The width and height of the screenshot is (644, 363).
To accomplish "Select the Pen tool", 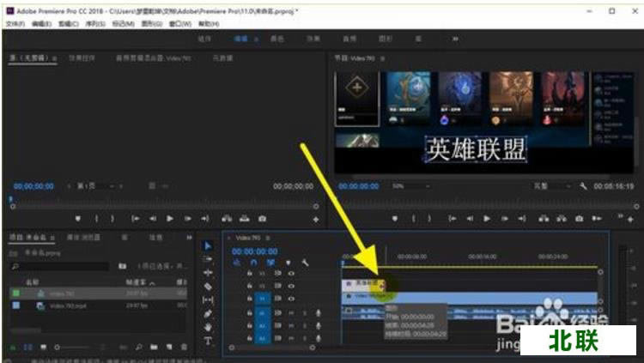I will tap(208, 313).
